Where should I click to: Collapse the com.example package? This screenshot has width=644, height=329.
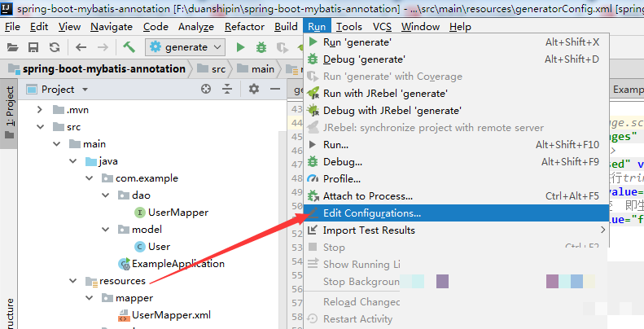point(89,178)
